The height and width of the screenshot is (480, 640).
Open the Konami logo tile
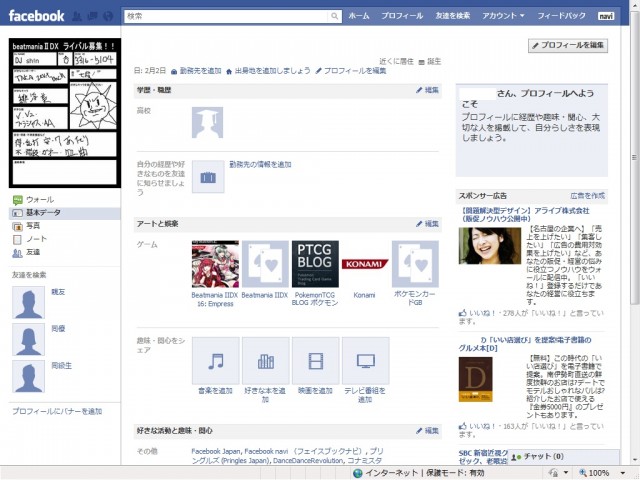(x=365, y=264)
